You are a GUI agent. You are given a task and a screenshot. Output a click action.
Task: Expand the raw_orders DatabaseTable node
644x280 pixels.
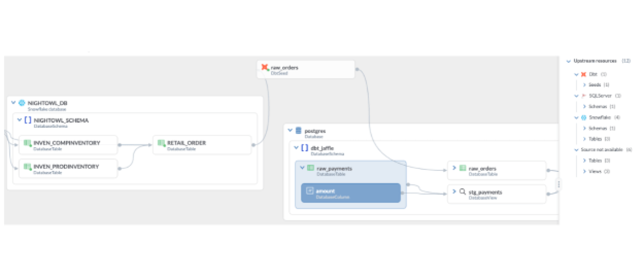(454, 168)
